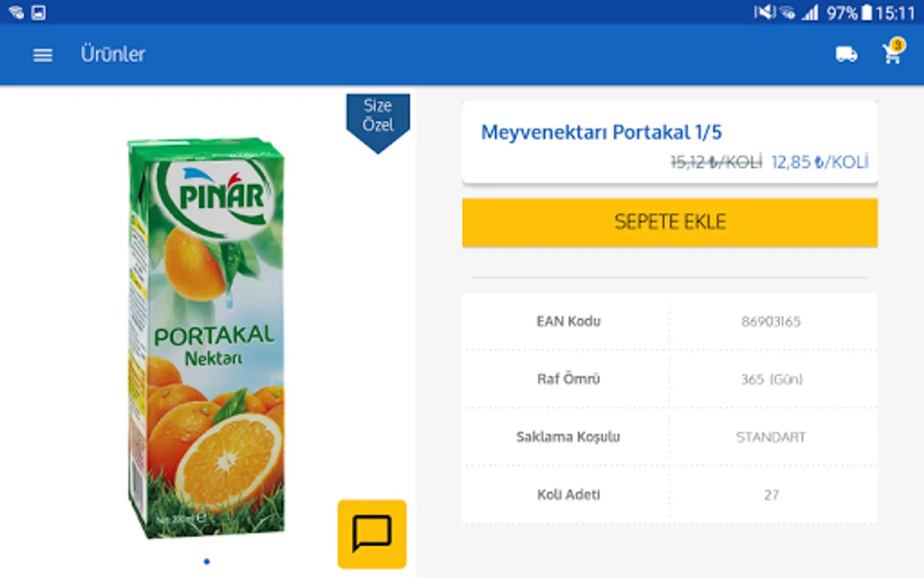Tap the clock showing 15:11
Screen dimensions: 924x578
894,12
